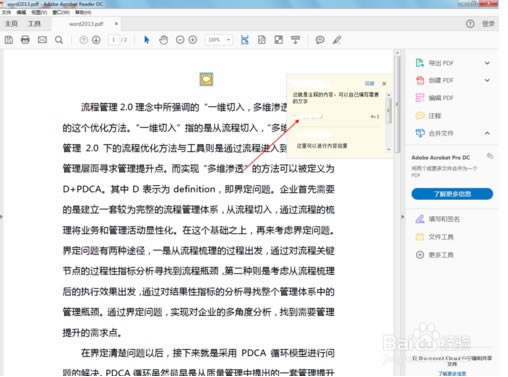Image resolution: width=508 pixels, height=377 pixels.
Task: Expand the 导出 PDF chevron
Action: 487,63
